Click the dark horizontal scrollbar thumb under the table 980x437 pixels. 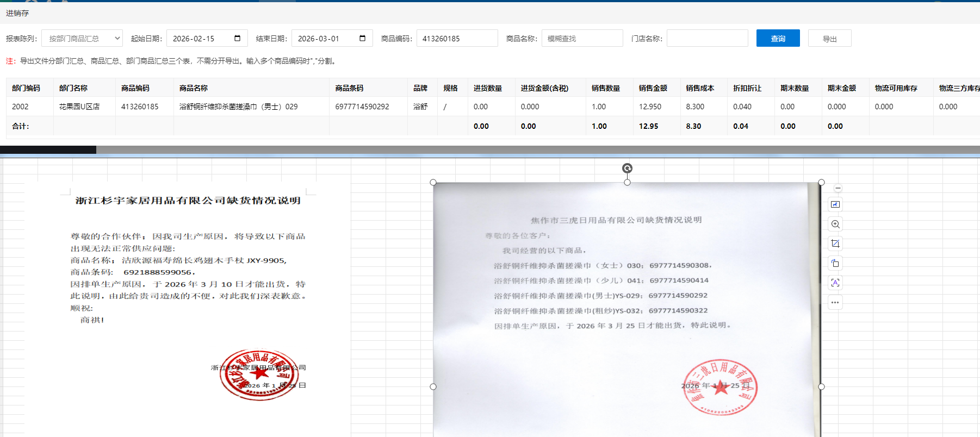coord(48,149)
